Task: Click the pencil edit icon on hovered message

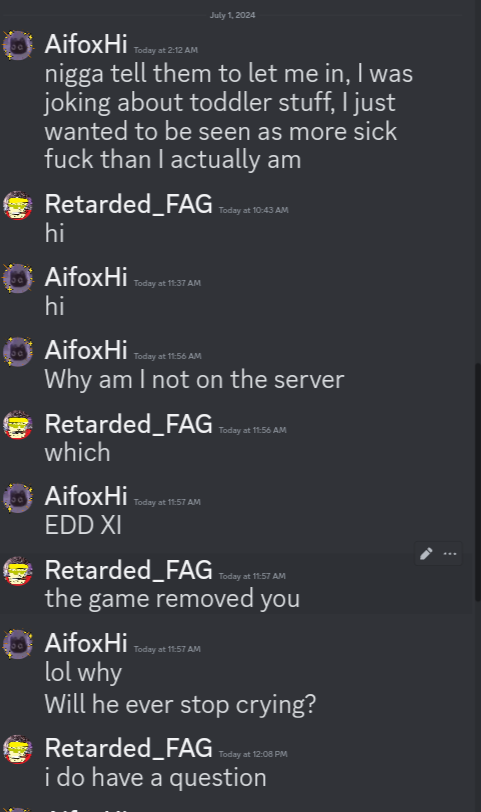Action: pos(426,554)
